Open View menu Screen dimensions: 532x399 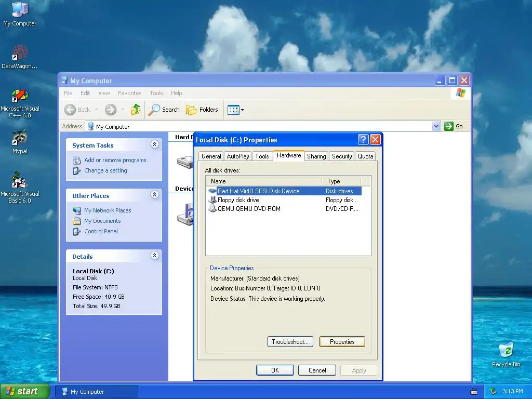pos(104,93)
